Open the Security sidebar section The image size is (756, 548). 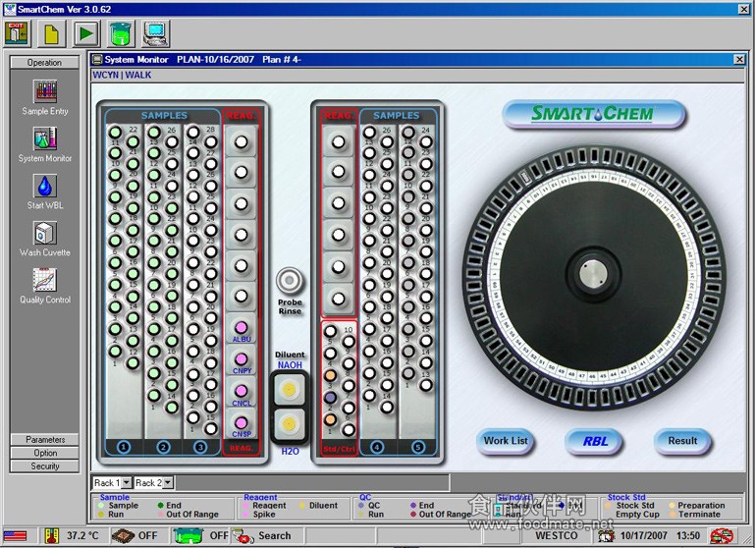pos(45,466)
